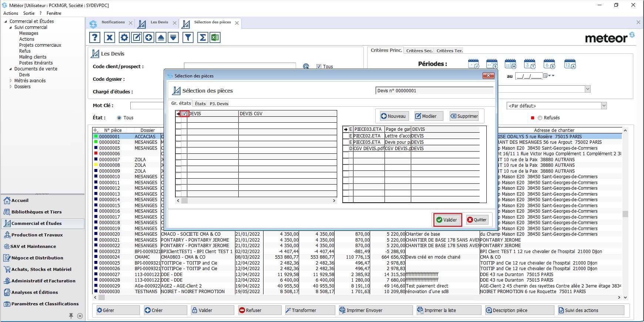This screenshot has height=322, width=644.
Task: Click the 'au' date input field
Action: (x=529, y=76)
